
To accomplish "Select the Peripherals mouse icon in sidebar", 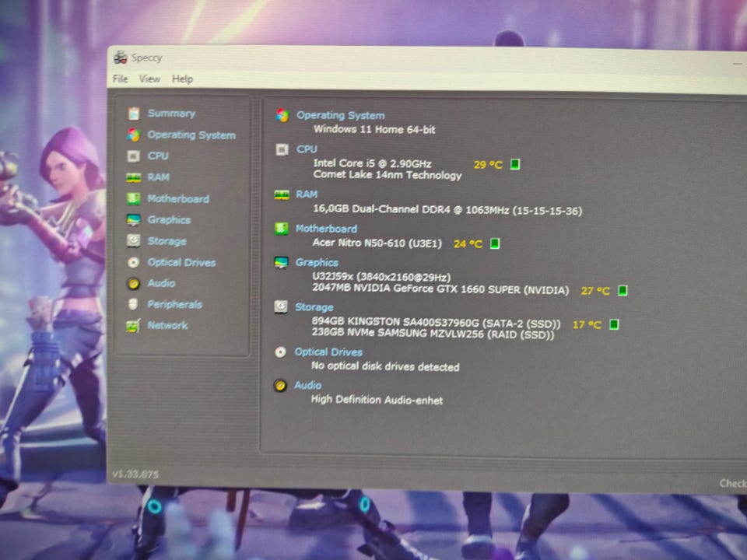I will click(133, 304).
